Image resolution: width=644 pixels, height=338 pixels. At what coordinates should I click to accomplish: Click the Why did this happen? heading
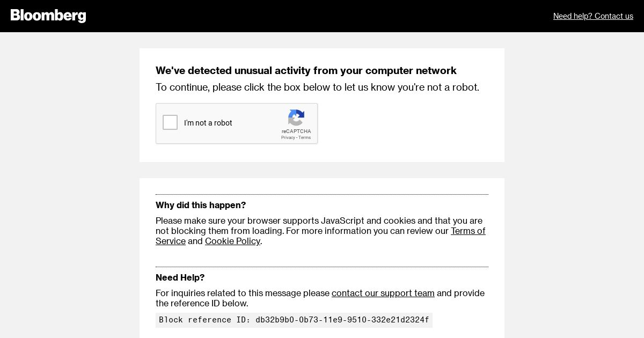pos(201,205)
